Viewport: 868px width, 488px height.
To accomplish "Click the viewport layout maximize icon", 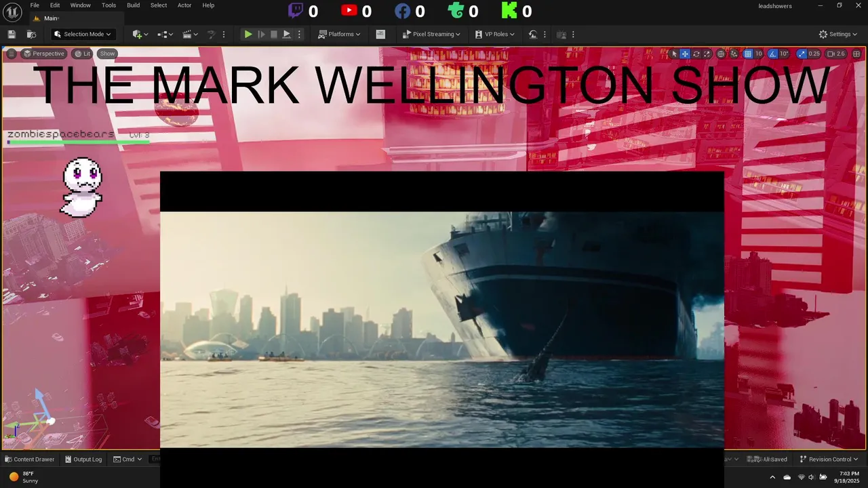I will pyautogui.click(x=857, y=54).
